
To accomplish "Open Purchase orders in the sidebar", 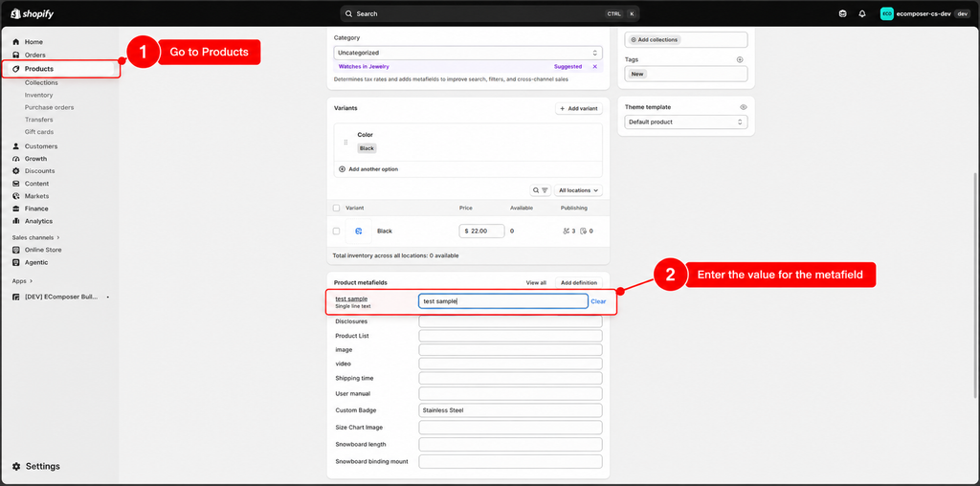I will [x=50, y=107].
